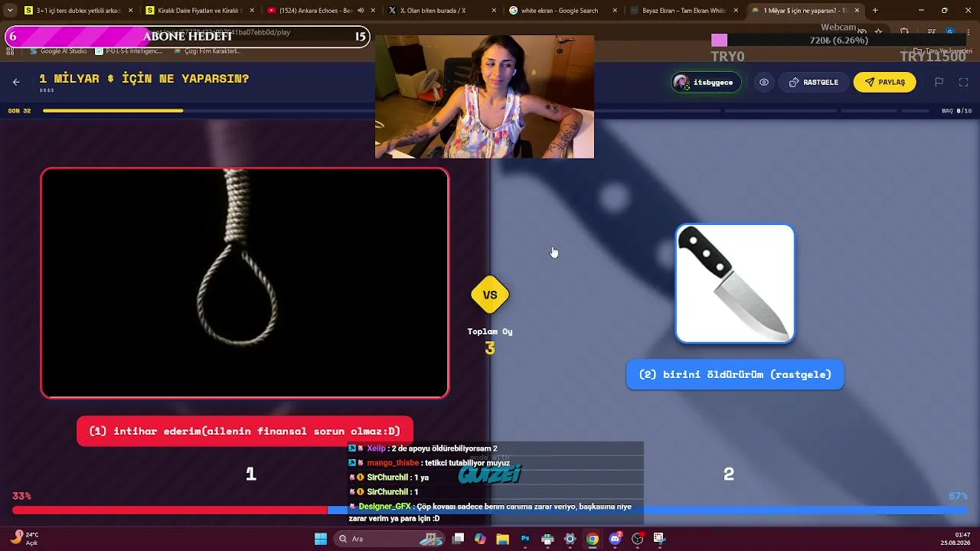Open the Çizgi Film Karakterleri bookmark
Screen dimensions: 980x551
207,51
